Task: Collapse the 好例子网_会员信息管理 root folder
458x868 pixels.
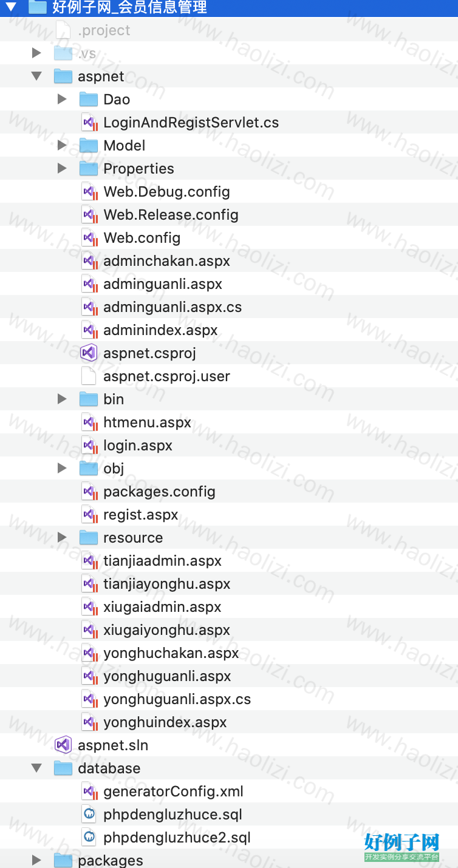Action: [11, 7]
